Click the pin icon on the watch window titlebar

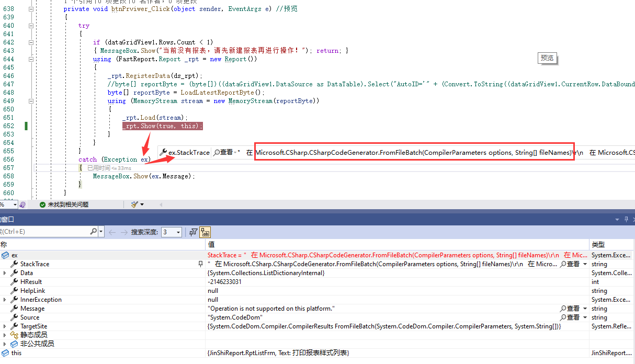coord(626,219)
